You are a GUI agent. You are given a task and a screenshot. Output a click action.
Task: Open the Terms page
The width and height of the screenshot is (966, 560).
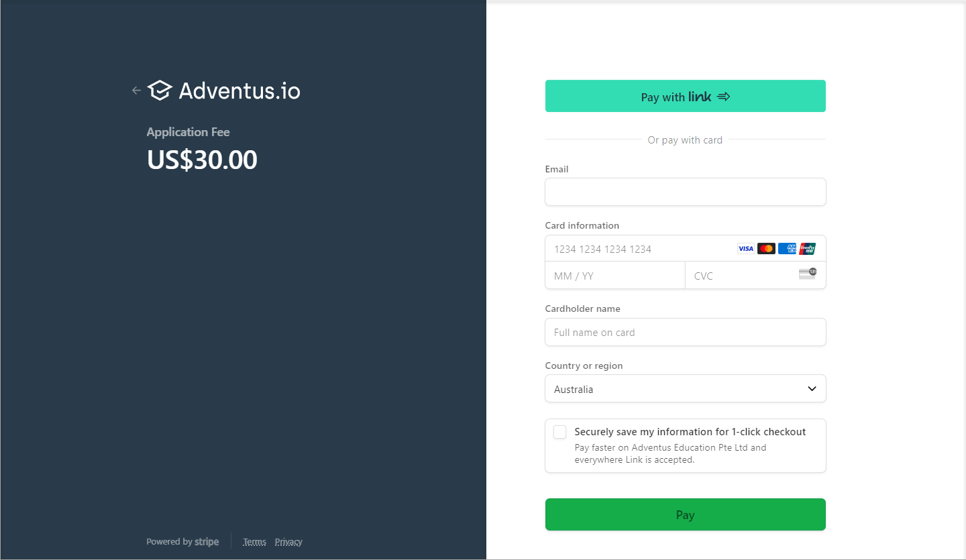click(x=254, y=541)
